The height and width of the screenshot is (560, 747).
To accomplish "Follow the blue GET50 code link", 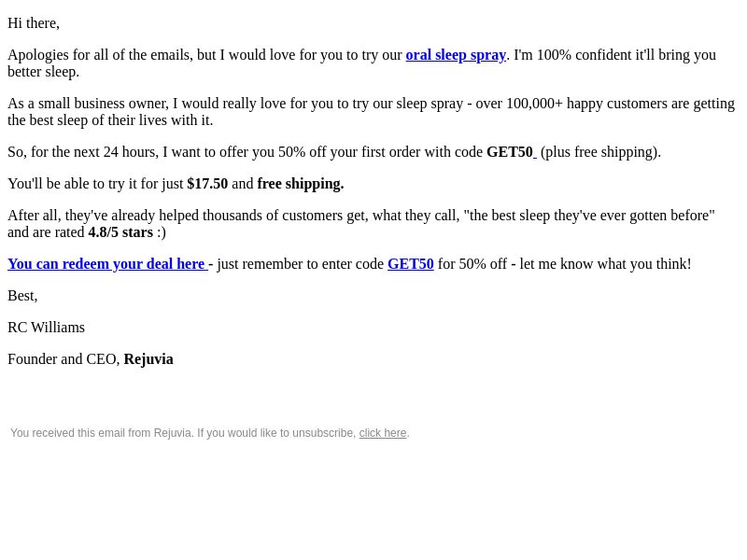I will tap(411, 264).
